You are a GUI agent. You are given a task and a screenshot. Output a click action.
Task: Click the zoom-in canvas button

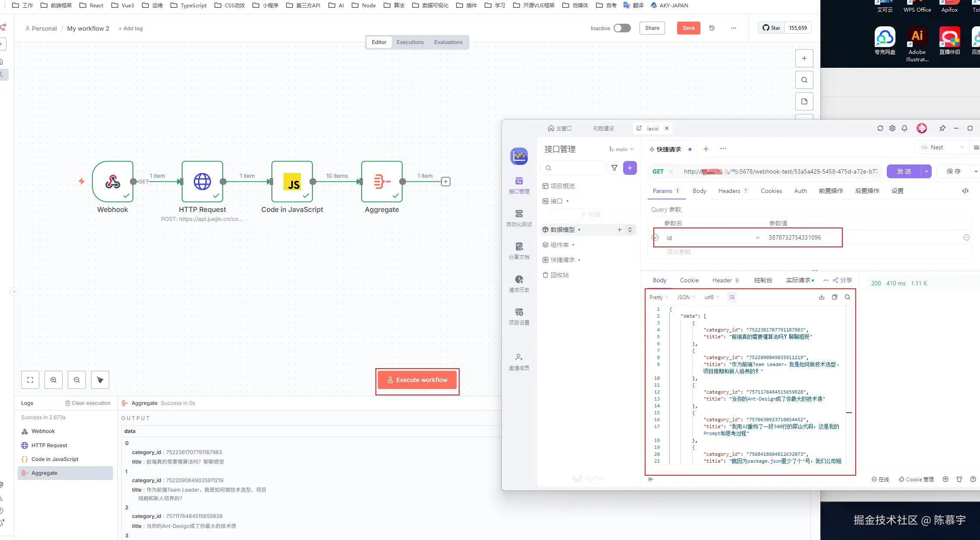[54, 380]
